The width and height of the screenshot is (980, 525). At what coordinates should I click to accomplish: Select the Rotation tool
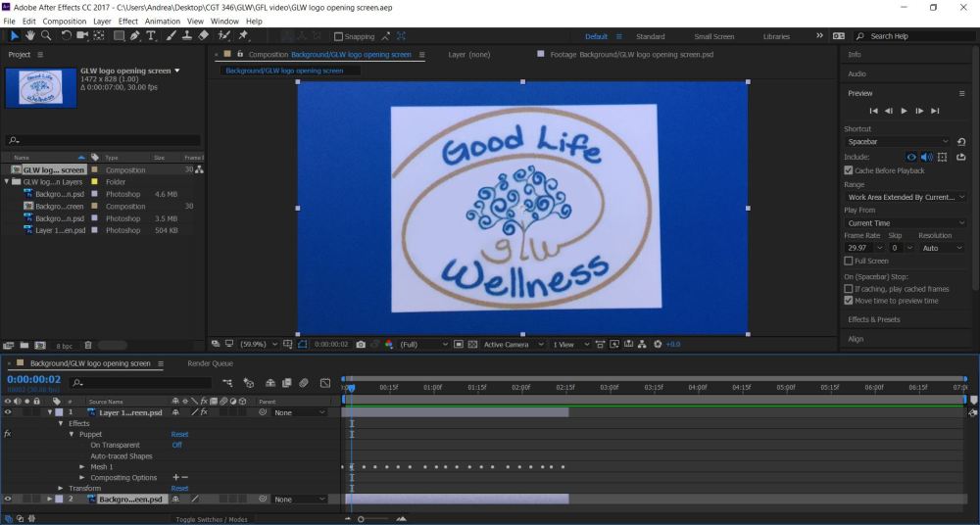[x=66, y=35]
